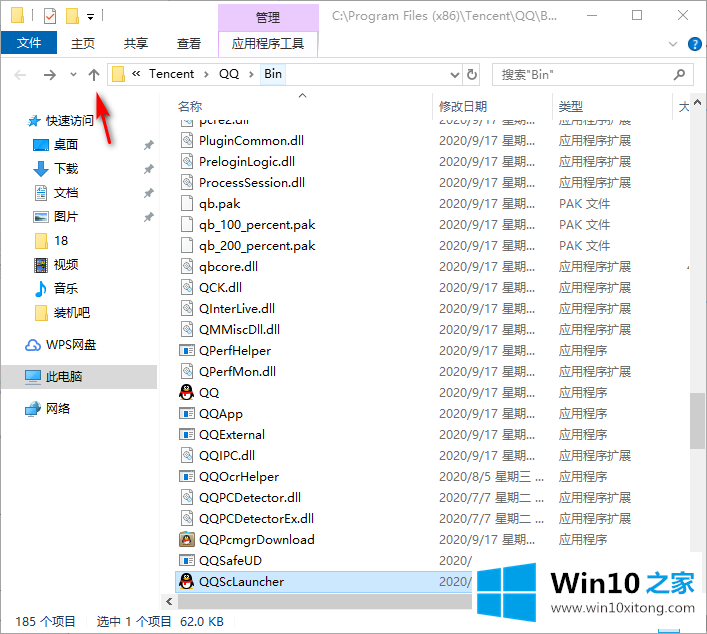
Task: Click the search magnifier icon
Action: (679, 74)
